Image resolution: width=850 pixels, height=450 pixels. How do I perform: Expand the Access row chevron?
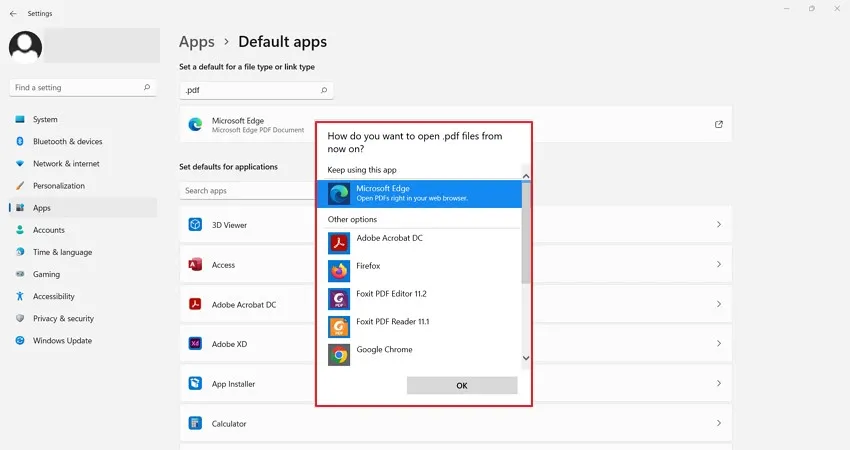(x=719, y=265)
